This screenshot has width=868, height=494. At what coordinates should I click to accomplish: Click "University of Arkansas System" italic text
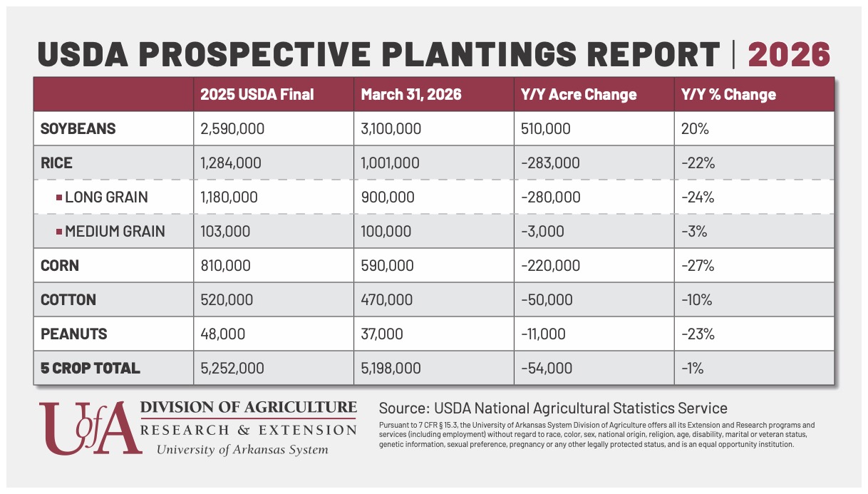tap(242, 450)
